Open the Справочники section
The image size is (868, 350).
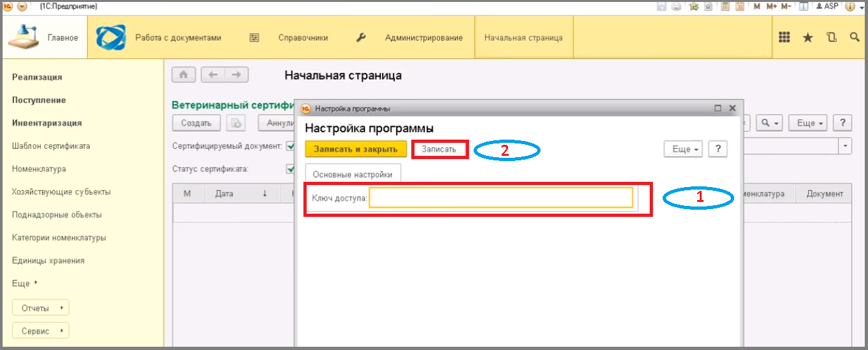point(303,38)
